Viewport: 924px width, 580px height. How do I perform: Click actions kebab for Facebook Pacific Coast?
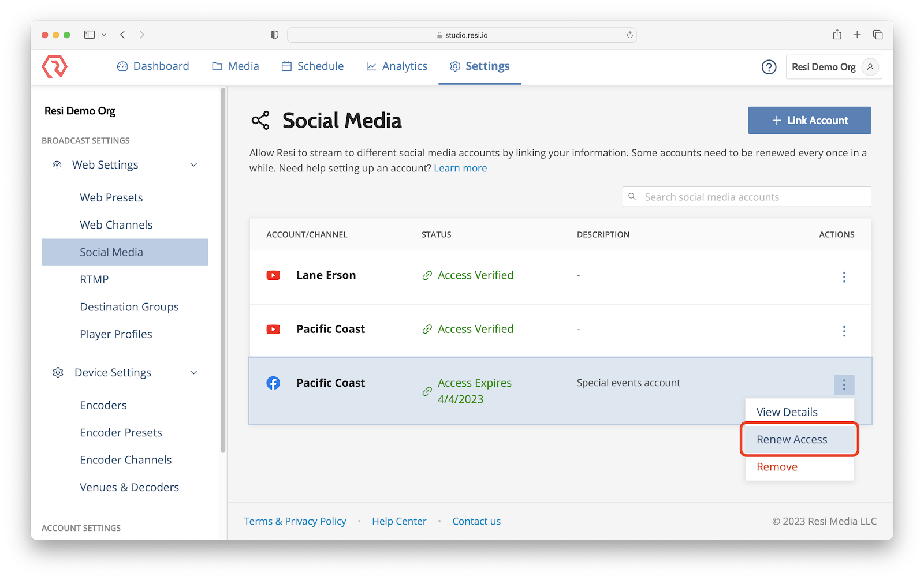coord(844,385)
